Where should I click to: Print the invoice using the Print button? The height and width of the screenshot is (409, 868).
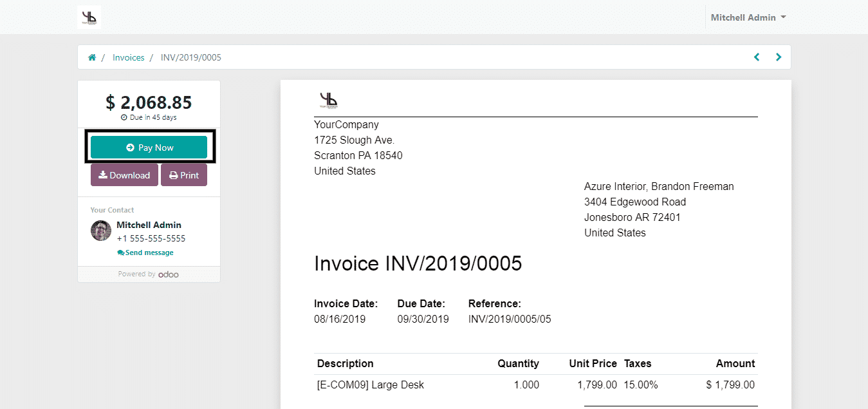pos(184,175)
